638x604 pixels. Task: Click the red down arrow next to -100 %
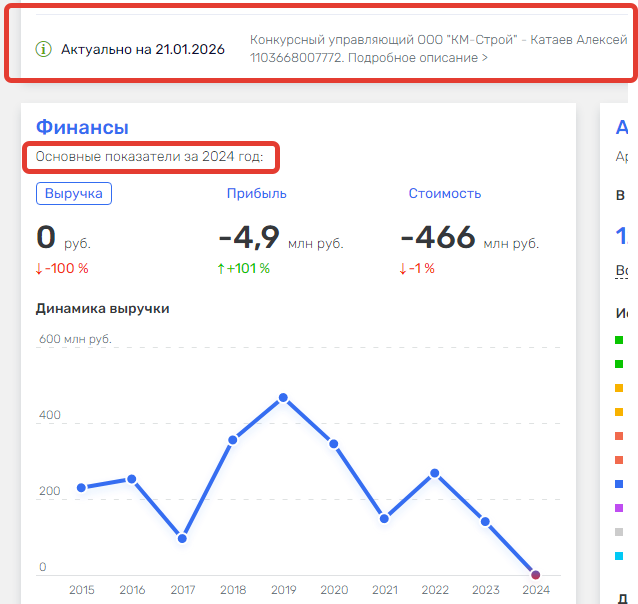39,268
